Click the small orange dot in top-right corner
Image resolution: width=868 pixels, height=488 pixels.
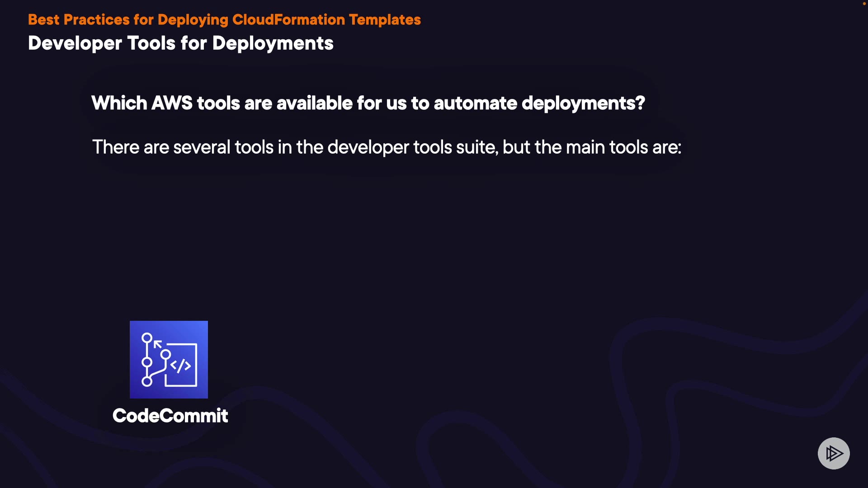pos(864,4)
